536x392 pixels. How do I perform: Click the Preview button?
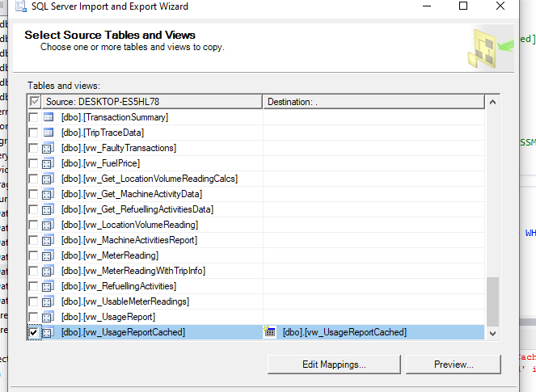tap(454, 365)
